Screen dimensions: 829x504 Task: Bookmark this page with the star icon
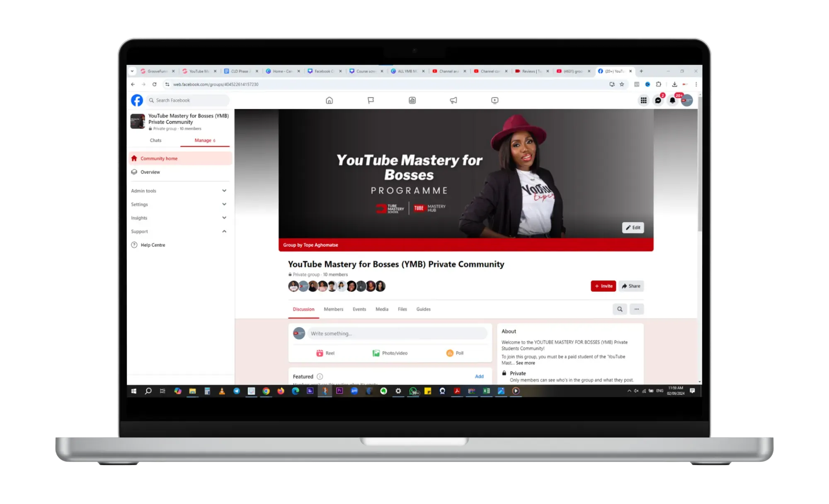coord(622,84)
